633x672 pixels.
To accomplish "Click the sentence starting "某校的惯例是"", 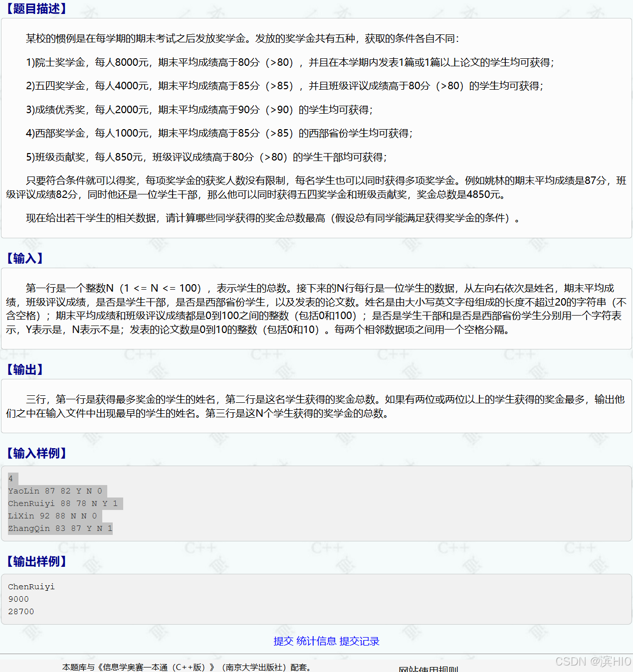I will pyautogui.click(x=242, y=38).
